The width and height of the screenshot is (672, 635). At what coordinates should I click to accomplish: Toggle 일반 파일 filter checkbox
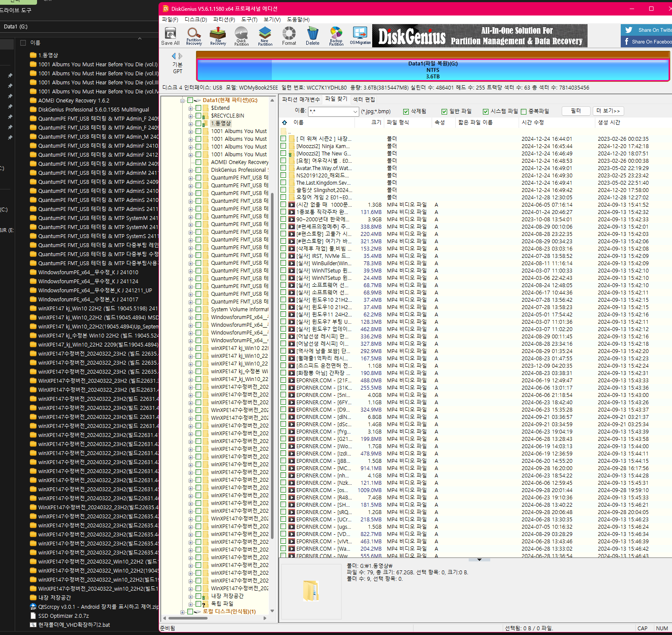click(445, 112)
